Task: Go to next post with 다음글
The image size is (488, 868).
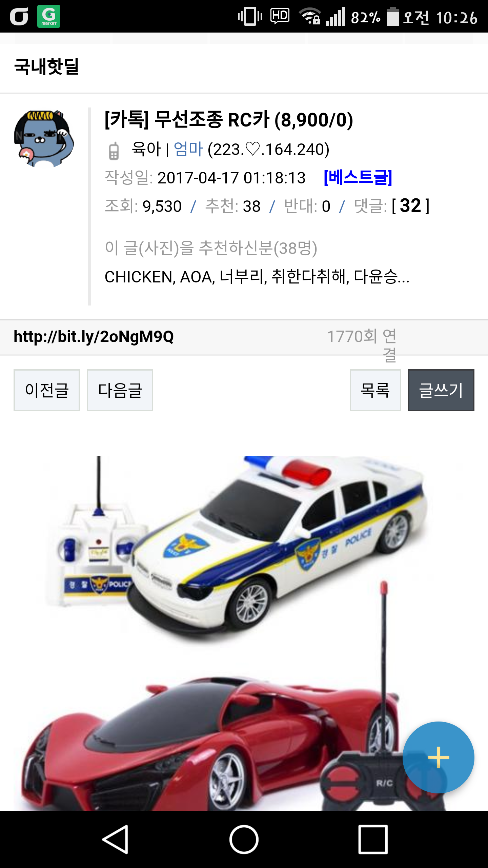Action: coord(120,390)
